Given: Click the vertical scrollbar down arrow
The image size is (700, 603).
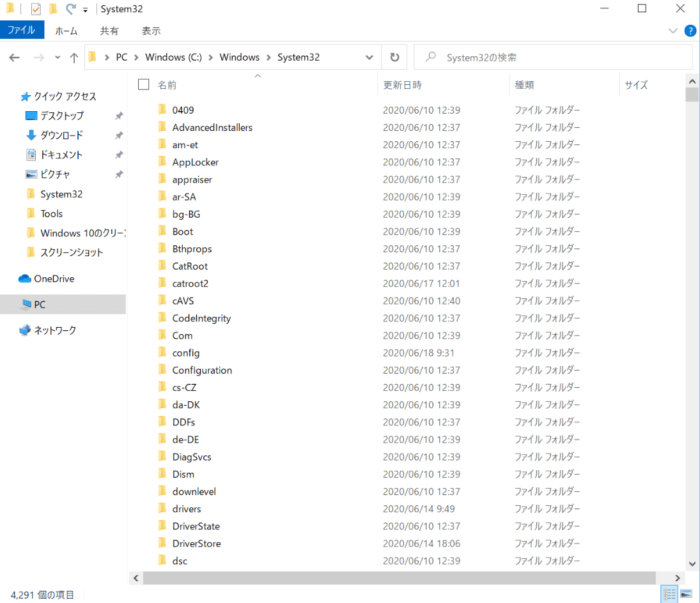Looking at the screenshot, I should click(x=692, y=563).
